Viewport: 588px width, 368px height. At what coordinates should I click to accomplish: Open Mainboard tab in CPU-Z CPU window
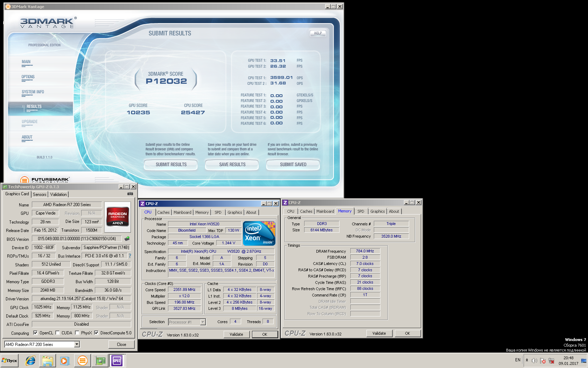click(182, 212)
